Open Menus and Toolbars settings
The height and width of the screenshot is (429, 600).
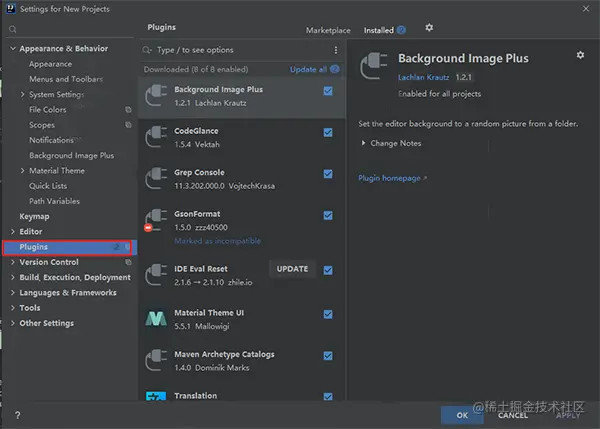tap(66, 79)
